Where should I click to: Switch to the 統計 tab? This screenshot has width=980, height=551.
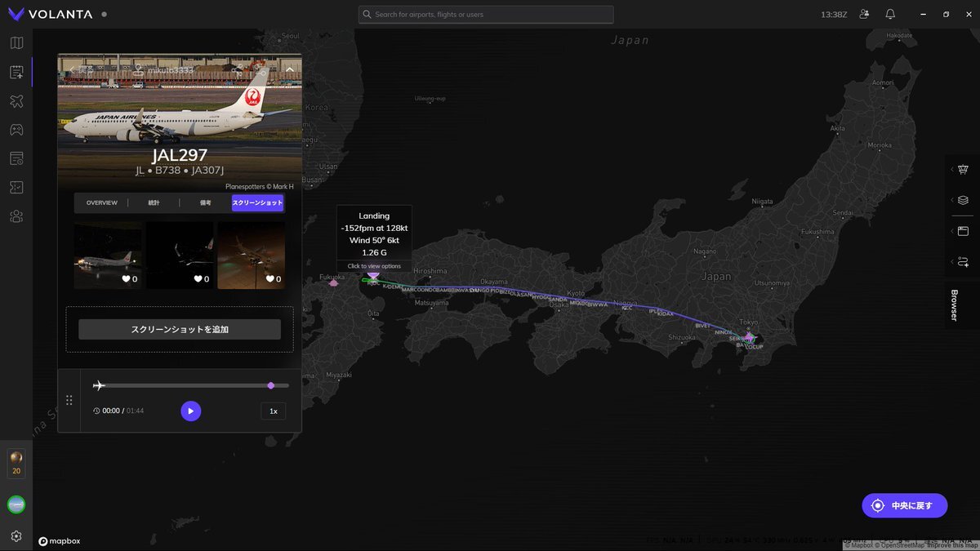[x=154, y=202]
